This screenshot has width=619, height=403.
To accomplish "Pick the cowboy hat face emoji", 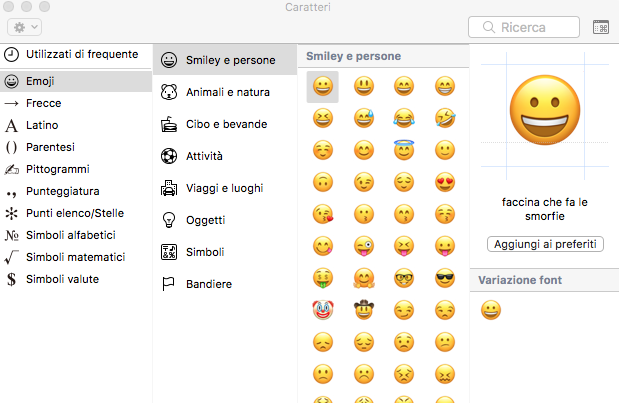I will (x=364, y=310).
